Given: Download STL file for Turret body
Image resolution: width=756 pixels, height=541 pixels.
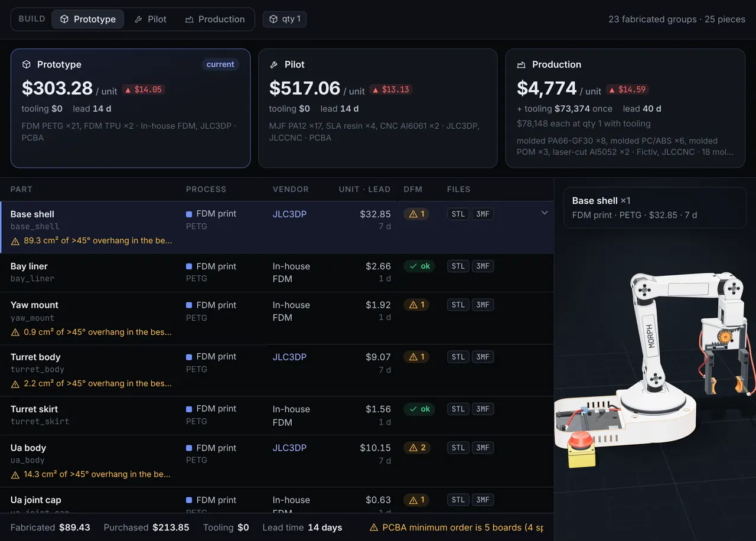Looking at the screenshot, I should (458, 357).
